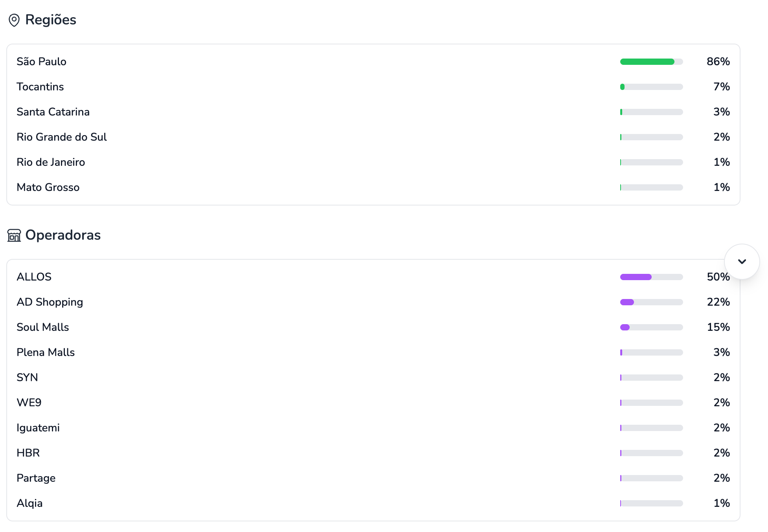The width and height of the screenshot is (768, 532).
Task: Choose Rio Grande do Sul entry
Action: 62,137
